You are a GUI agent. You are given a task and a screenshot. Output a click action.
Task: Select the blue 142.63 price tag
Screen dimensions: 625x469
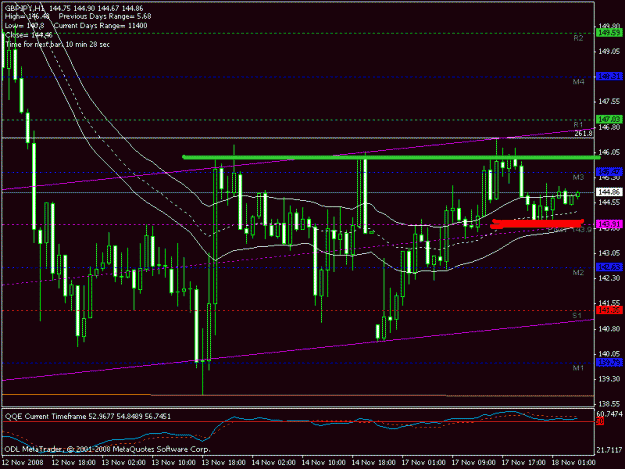pos(609,267)
